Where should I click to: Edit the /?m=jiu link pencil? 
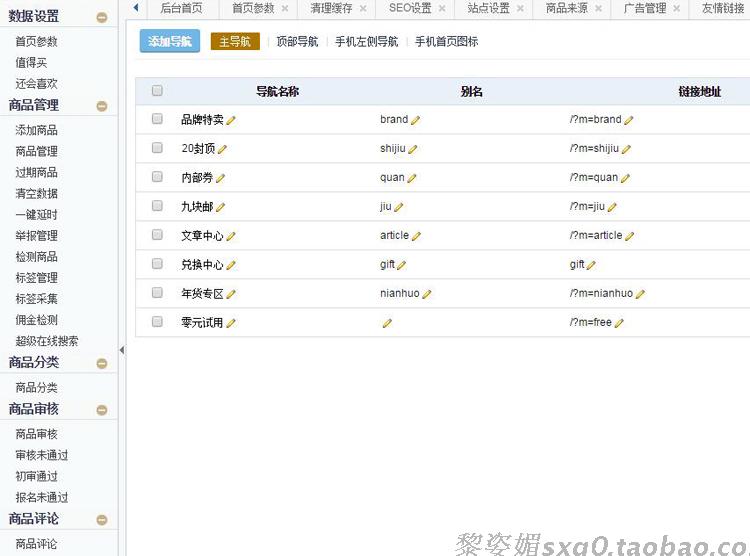point(612,207)
